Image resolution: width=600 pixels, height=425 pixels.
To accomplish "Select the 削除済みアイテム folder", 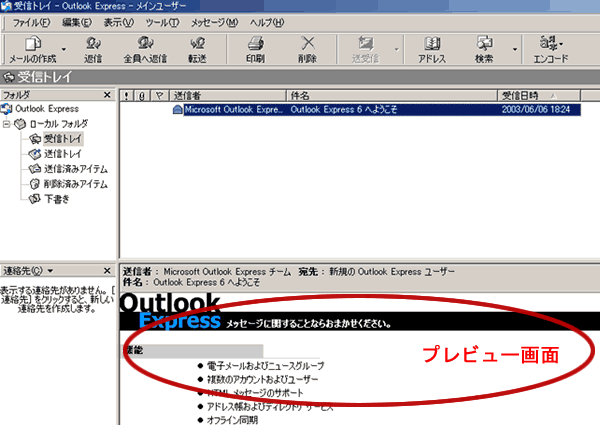I will 76,184.
